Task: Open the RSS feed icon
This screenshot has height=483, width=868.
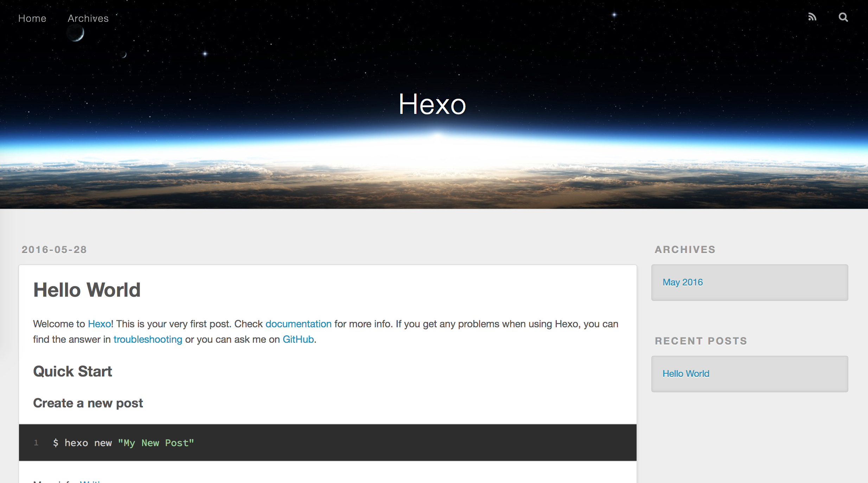Action: [x=812, y=17]
